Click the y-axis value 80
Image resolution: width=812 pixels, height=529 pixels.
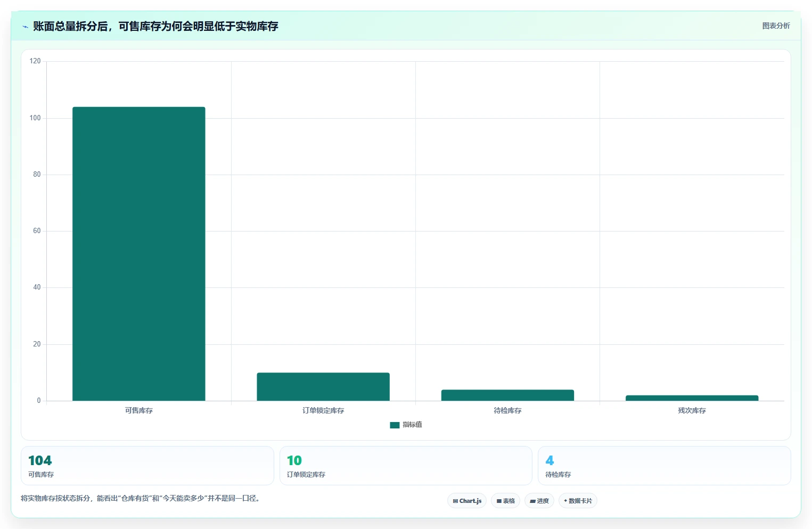pos(37,175)
